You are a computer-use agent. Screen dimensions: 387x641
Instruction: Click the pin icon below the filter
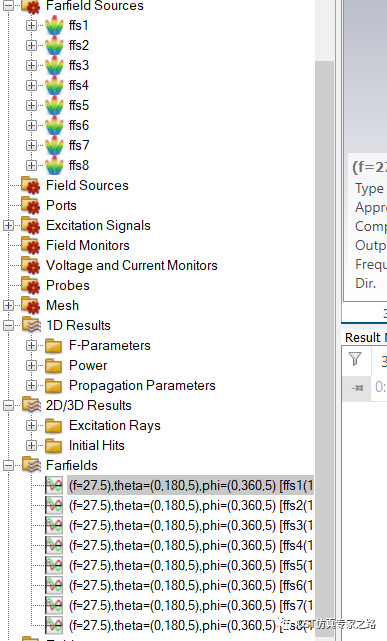click(357, 387)
